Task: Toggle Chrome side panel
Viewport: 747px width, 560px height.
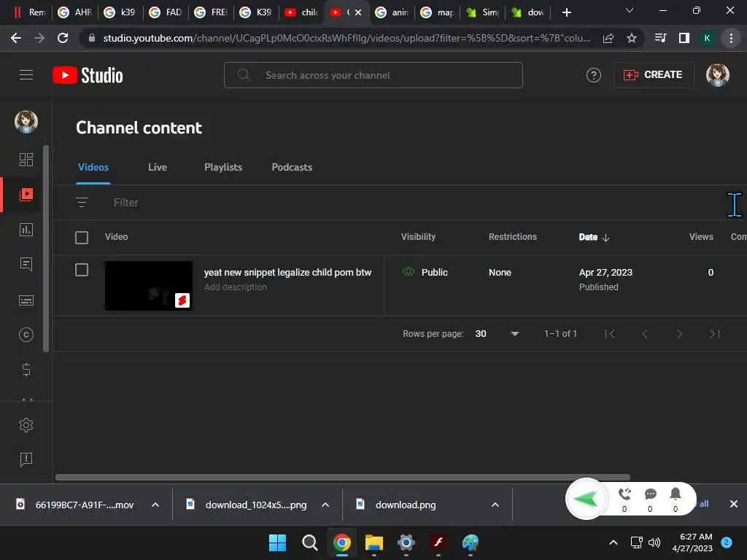Action: 684,38
